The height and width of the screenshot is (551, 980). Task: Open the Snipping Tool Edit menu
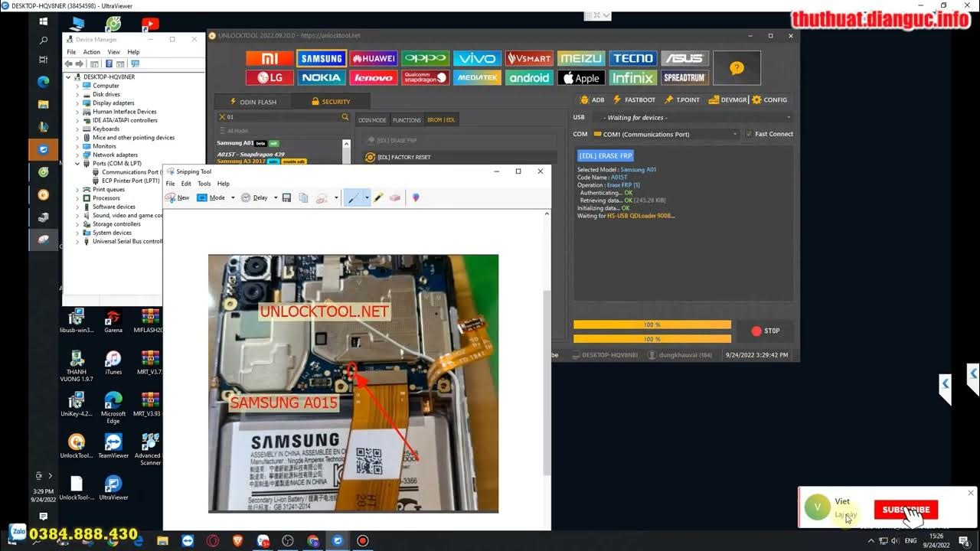[186, 184]
